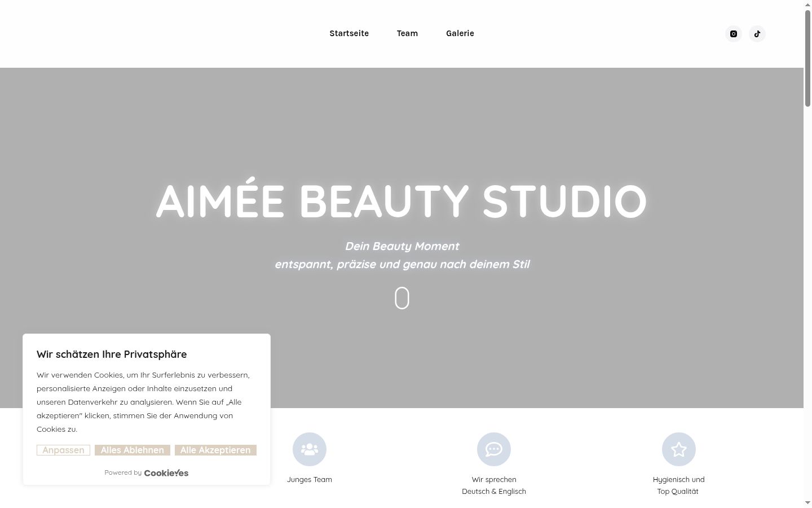This screenshot has height=508, width=812.
Task: Open the Team menu item
Action: (407, 33)
